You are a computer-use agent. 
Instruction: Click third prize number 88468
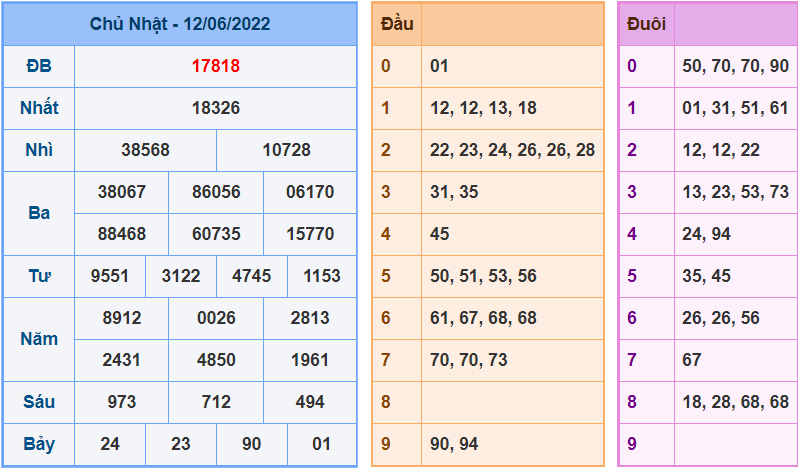122,234
